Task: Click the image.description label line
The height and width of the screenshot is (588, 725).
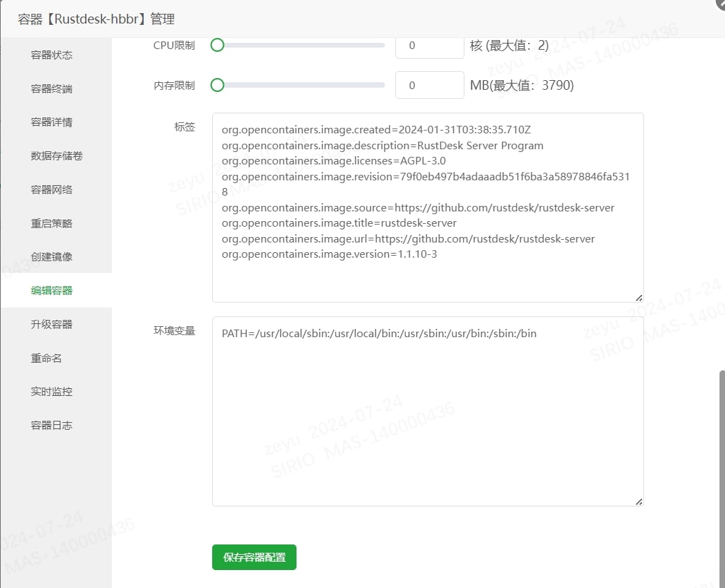Action: click(x=382, y=146)
